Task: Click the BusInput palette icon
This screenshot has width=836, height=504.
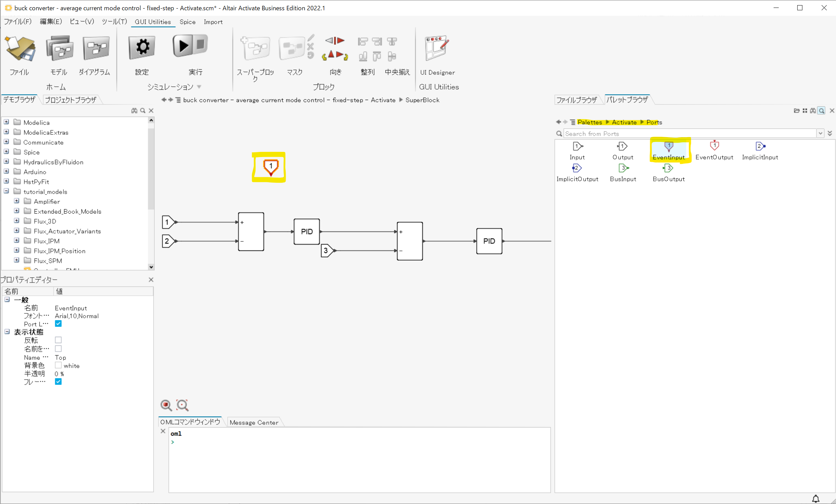Action: pyautogui.click(x=623, y=168)
